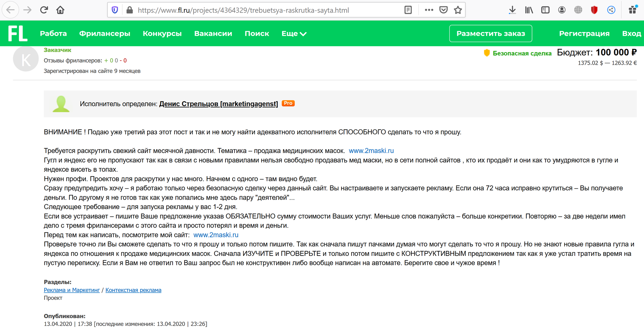The height and width of the screenshot is (330, 644).
Task: Open the browser home page icon
Action: click(60, 10)
